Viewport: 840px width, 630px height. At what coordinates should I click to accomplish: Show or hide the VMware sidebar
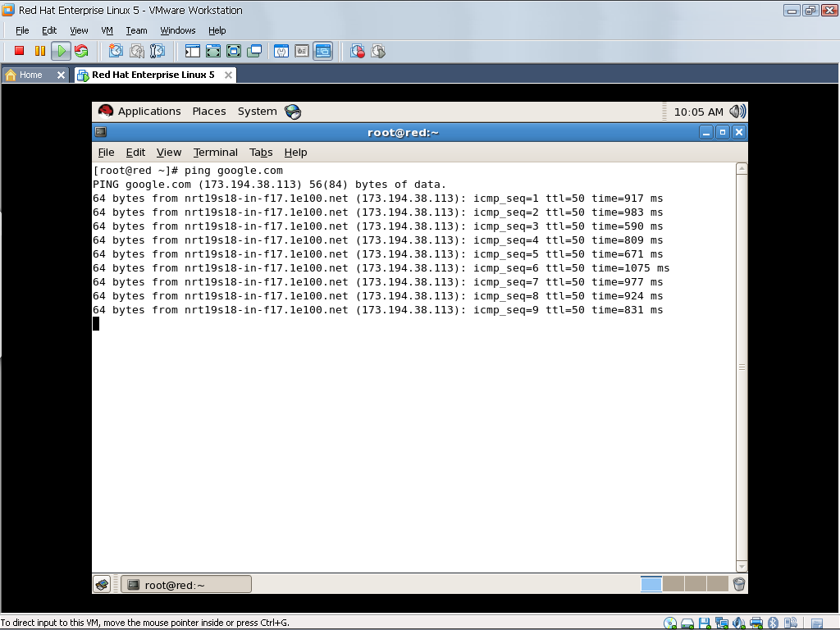click(x=192, y=51)
